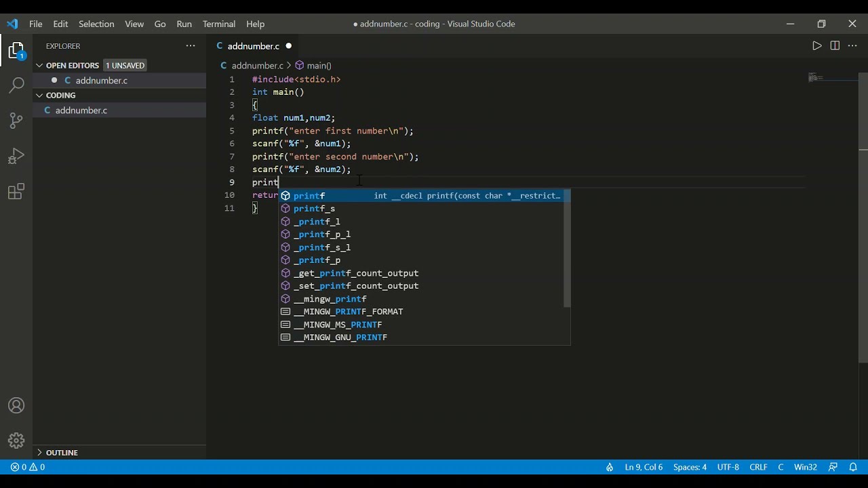Open the Explorer view in activity bar

click(x=16, y=51)
